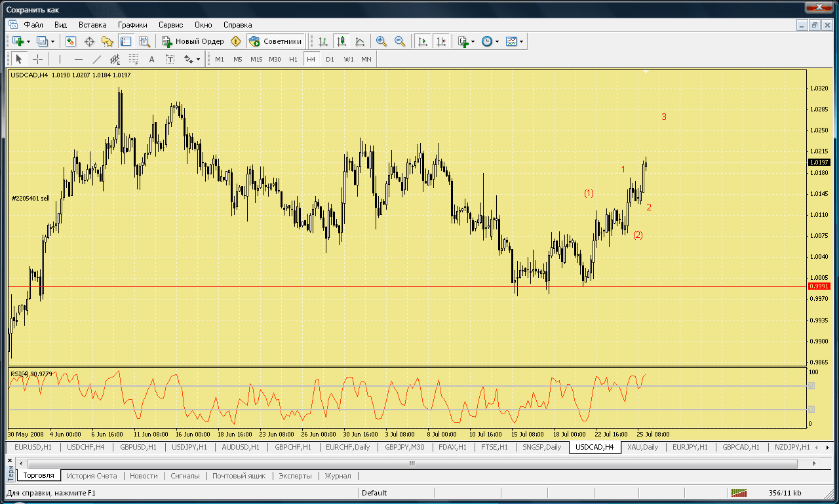Select the M1 timeframe button
Image resolution: width=839 pixels, height=504 pixels.
[220, 59]
